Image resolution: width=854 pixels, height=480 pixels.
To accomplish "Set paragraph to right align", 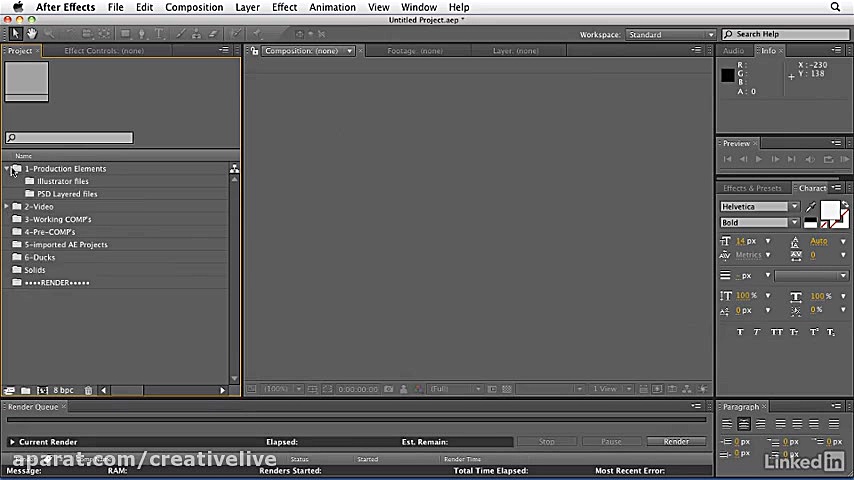I will point(761,423).
